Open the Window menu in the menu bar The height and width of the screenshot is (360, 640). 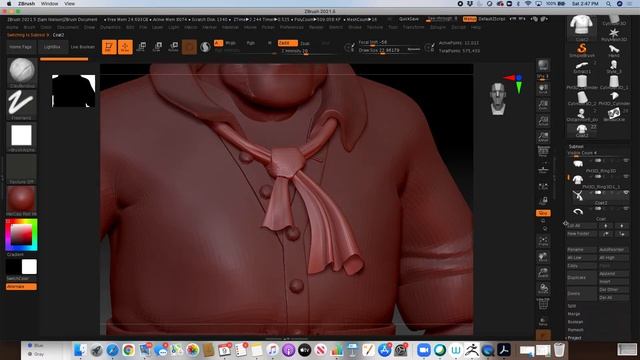coord(49,4)
